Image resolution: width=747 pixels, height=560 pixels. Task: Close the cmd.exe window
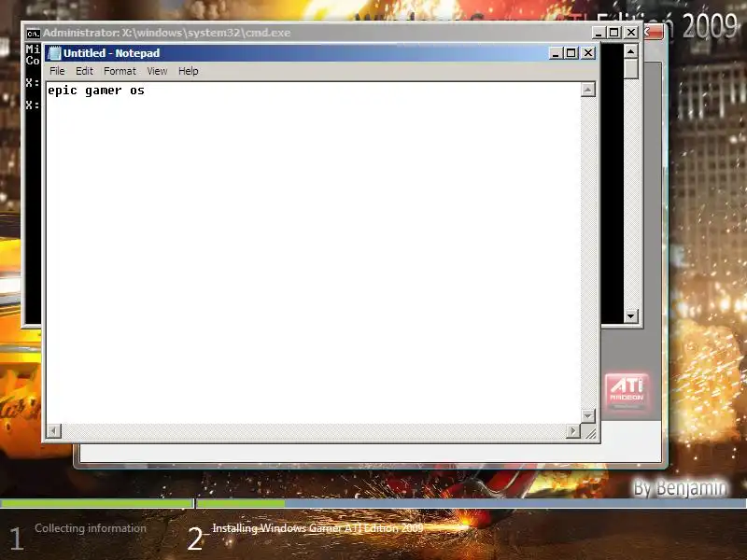click(631, 33)
